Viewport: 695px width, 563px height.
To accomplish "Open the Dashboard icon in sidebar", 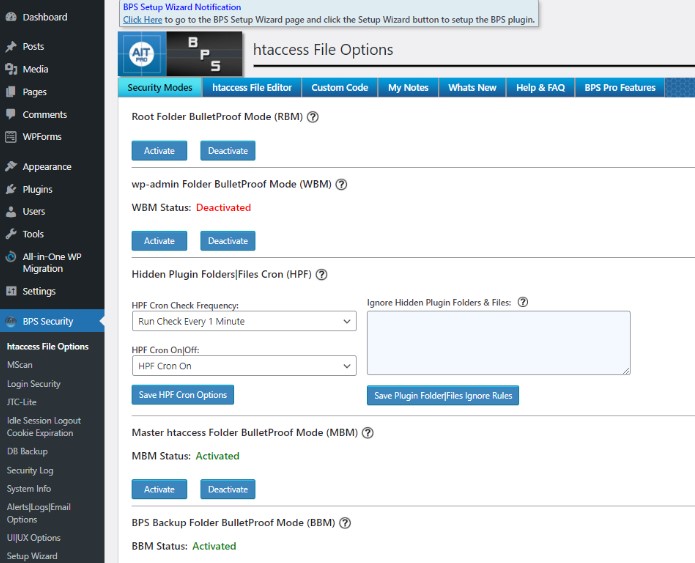I will pyautogui.click(x=11, y=17).
